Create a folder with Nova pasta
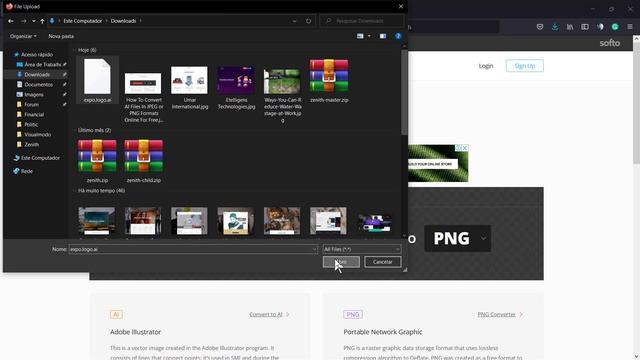This screenshot has height=360, width=640. click(x=61, y=36)
